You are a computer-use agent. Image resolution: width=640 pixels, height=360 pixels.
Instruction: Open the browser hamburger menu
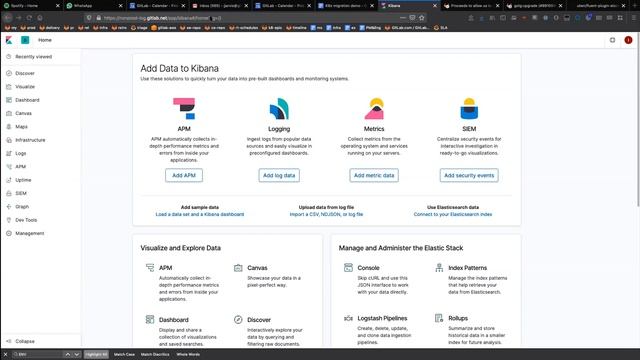(x=634, y=18)
